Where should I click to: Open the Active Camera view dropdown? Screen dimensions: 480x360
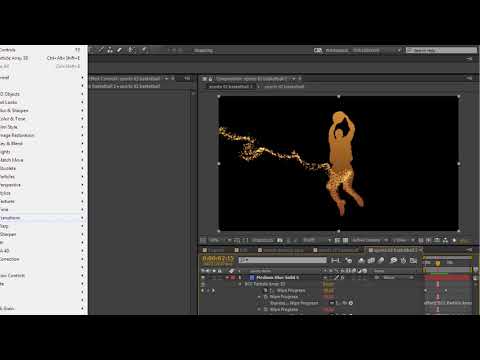click(x=370, y=240)
